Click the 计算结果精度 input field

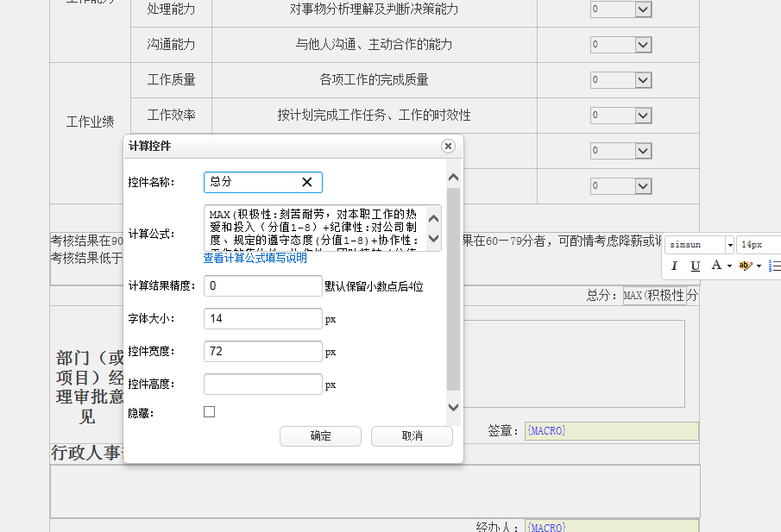(x=263, y=285)
